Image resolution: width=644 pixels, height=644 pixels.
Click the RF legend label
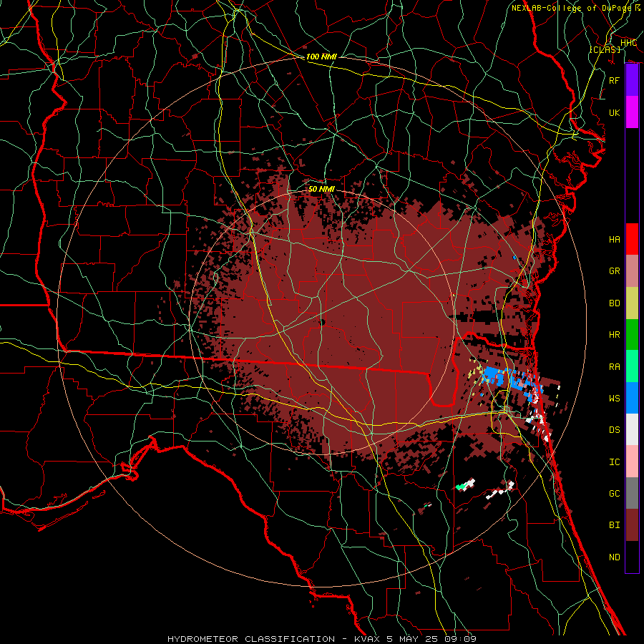[614, 80]
